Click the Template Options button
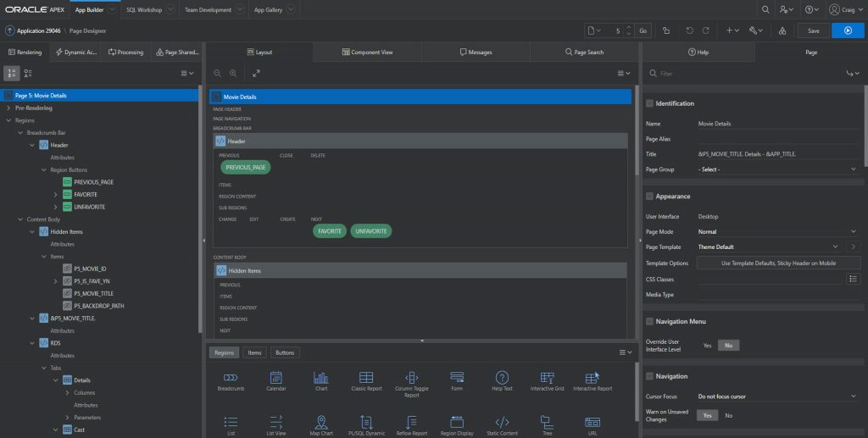Screen dimensions: 868x438 [x=778, y=263]
